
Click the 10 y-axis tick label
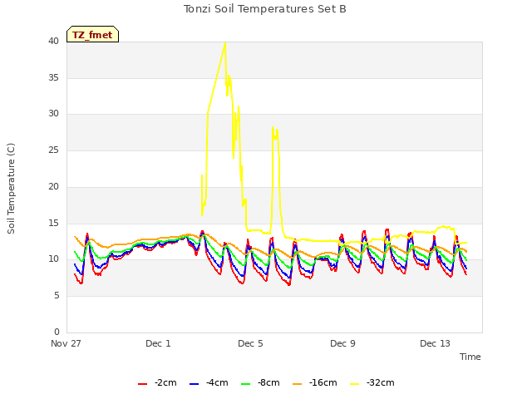53,259
